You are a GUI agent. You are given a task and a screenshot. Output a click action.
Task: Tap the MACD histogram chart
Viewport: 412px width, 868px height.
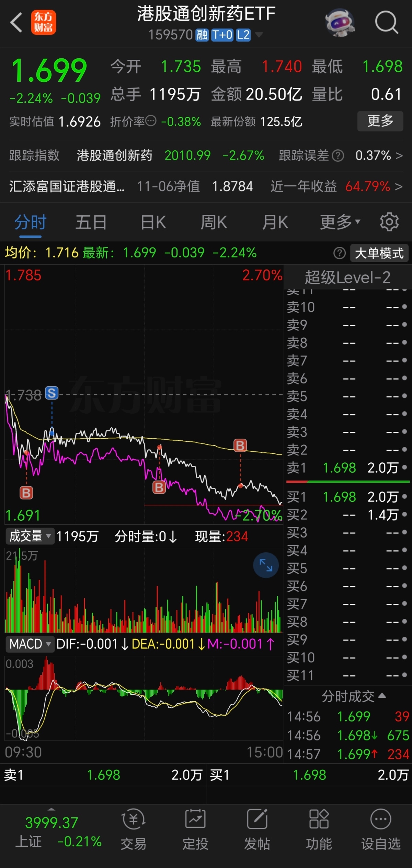144,698
